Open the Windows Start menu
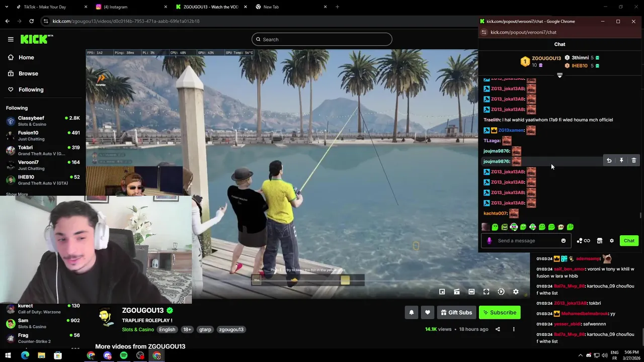This screenshot has height=362, width=644. pos(8,356)
